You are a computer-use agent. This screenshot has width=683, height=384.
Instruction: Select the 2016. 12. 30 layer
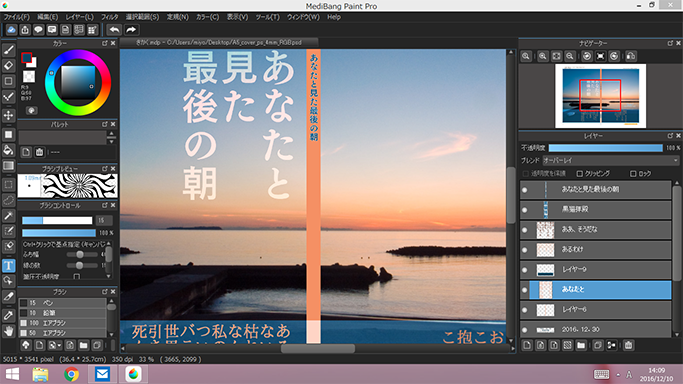(595, 330)
